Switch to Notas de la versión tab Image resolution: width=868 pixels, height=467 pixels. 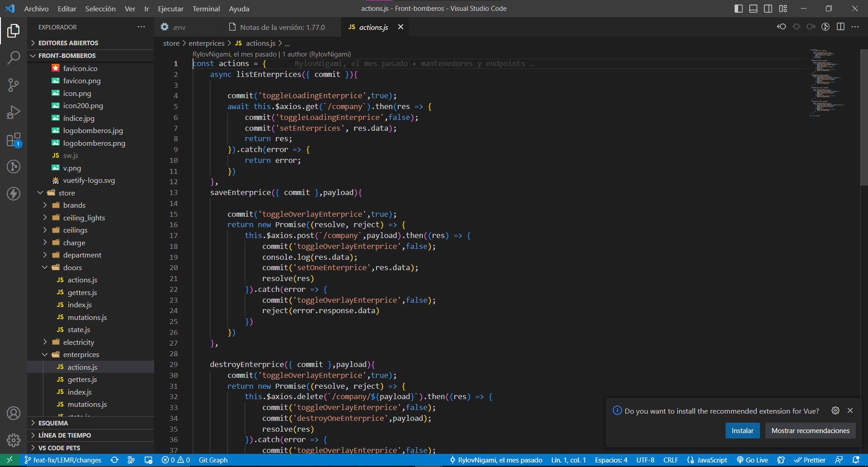click(282, 27)
